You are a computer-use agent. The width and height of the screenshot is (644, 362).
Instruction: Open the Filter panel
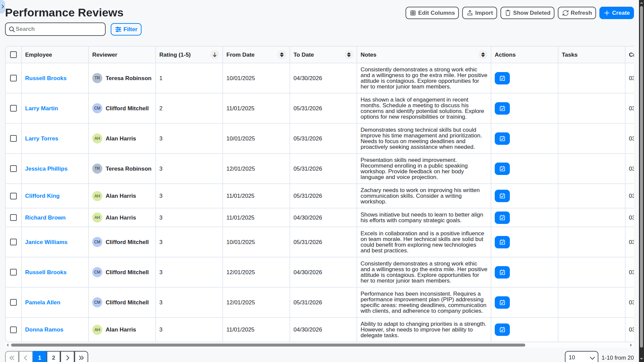[126, 29]
